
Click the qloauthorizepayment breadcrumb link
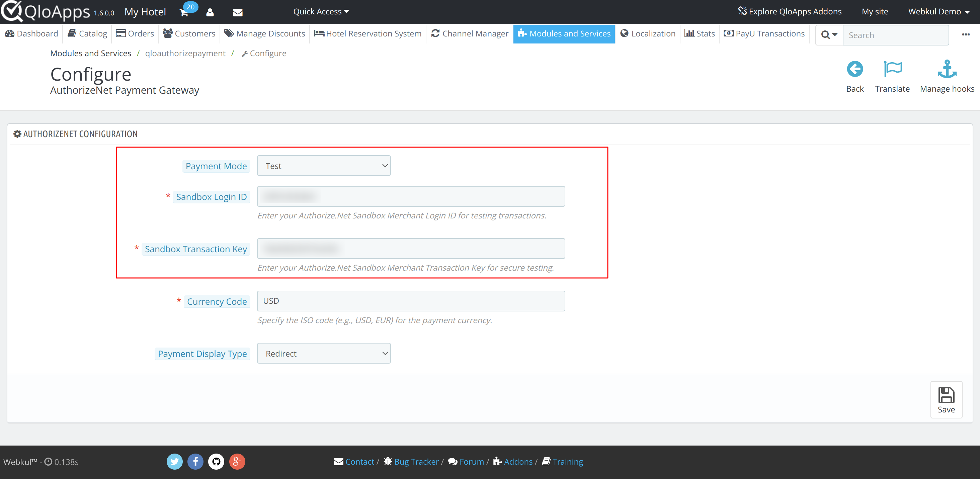[185, 53]
